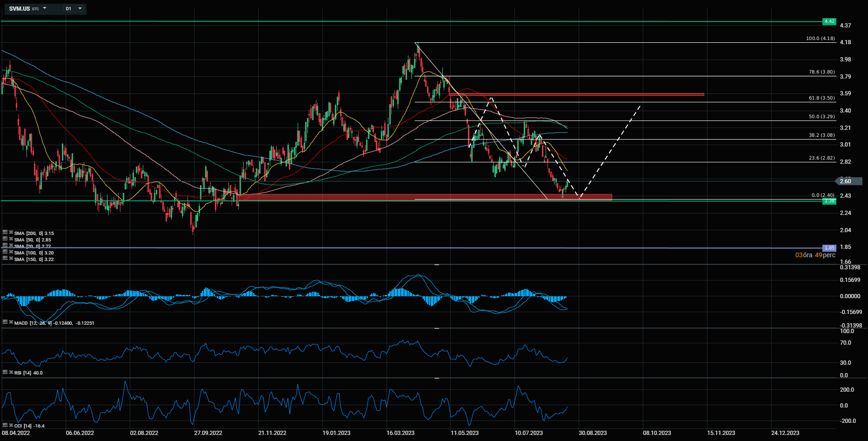This screenshot has width=868, height=441.
Task: Remove the SMA 150 indicator
Action: click(x=11, y=259)
